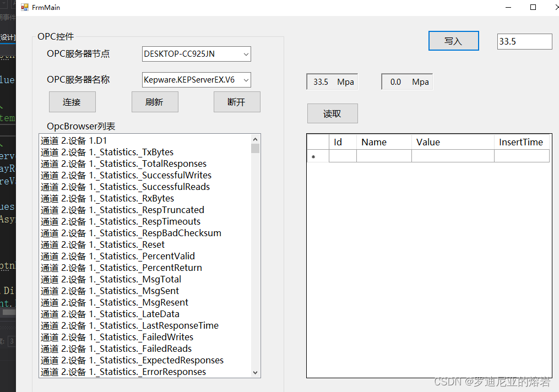Select 通道 2.设备 1.D1 in list
This screenshot has width=559, height=392.
74,140
